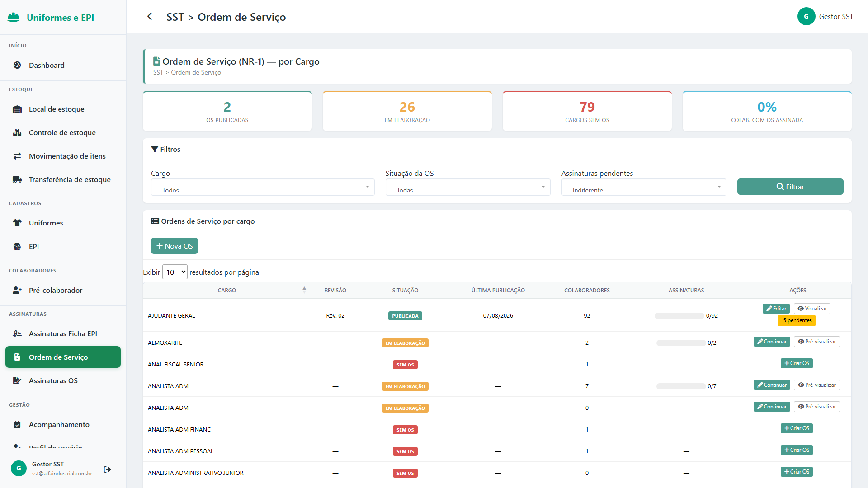The image size is (868, 488).
Task: Open Assinaturas Ficha EPI menu item
Action: coord(63,333)
